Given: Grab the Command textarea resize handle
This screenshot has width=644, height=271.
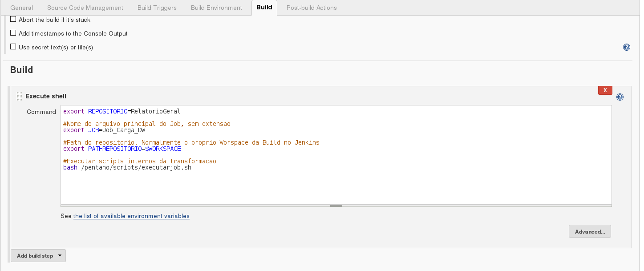Looking at the screenshot, I should click(336, 206).
